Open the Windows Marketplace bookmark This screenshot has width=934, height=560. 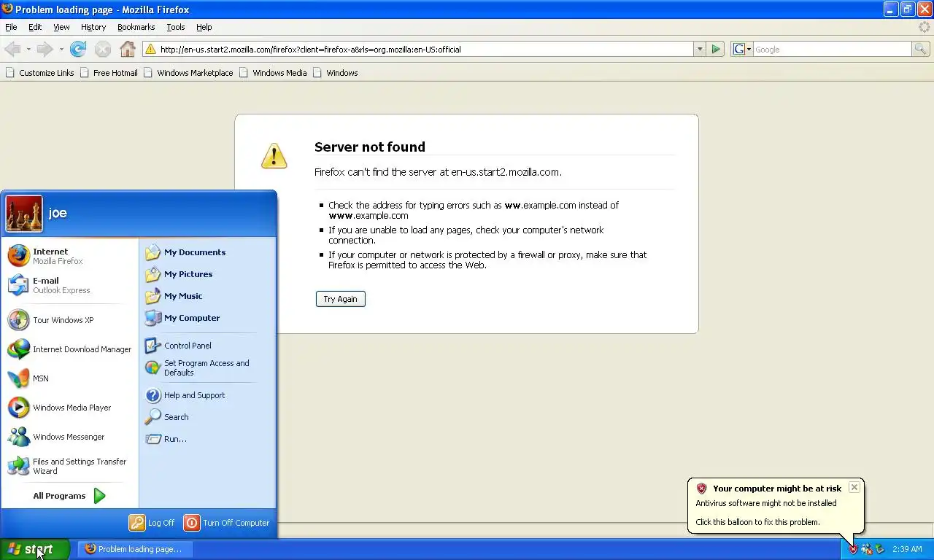tap(188, 73)
